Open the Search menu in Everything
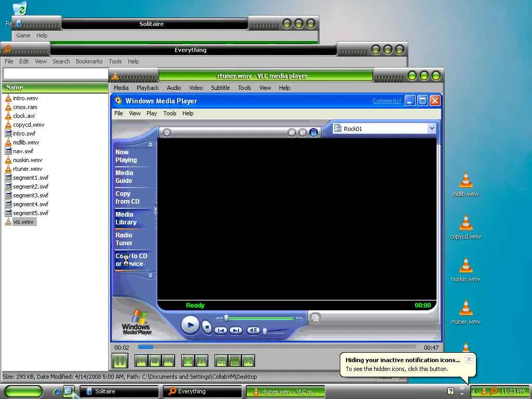Image resolution: width=532 pixels, height=399 pixels. click(61, 61)
